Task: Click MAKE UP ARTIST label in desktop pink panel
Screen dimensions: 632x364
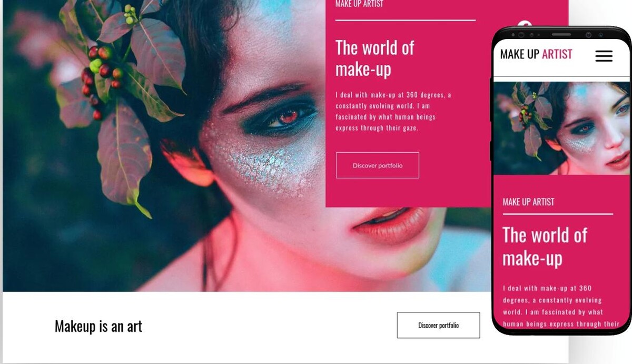Action: [x=359, y=4]
